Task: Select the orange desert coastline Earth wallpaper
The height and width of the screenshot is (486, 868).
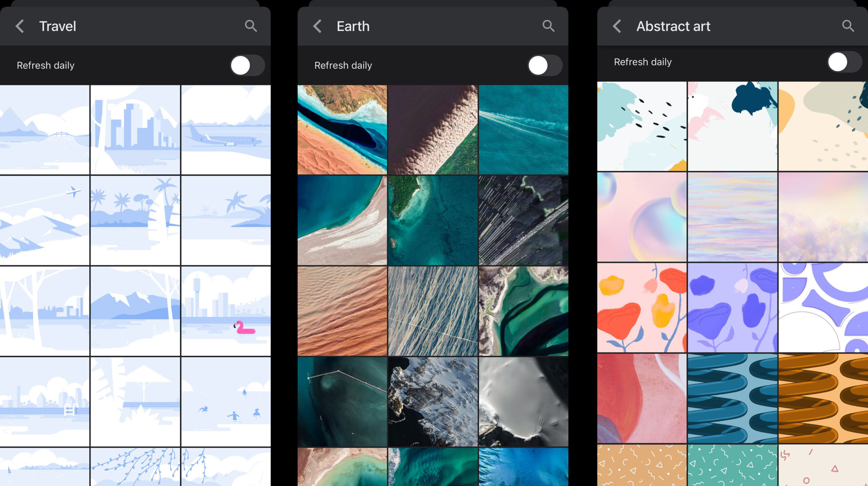Action: (x=342, y=130)
